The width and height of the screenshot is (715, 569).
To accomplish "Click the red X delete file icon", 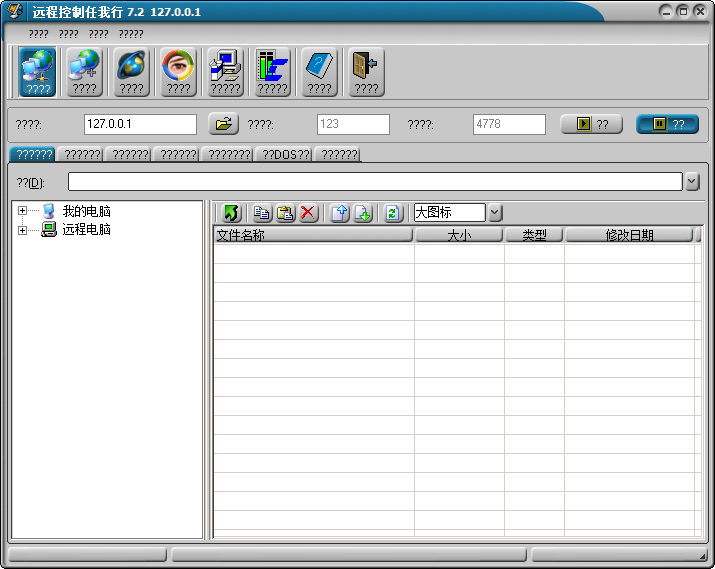I will click(x=308, y=213).
